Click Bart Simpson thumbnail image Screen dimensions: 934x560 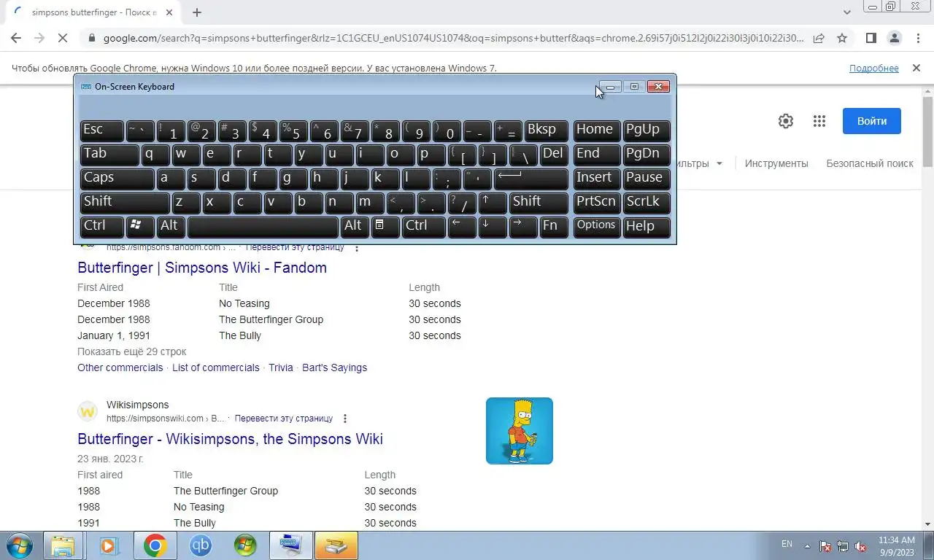tap(520, 431)
